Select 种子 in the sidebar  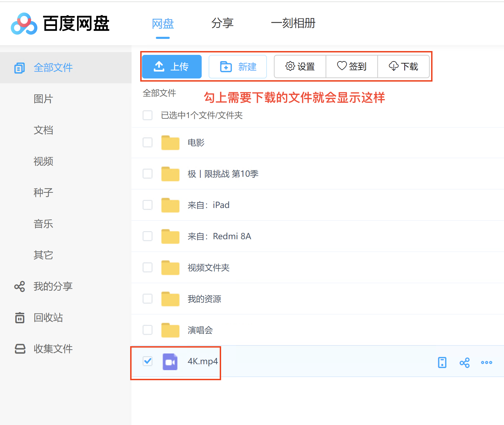click(43, 193)
